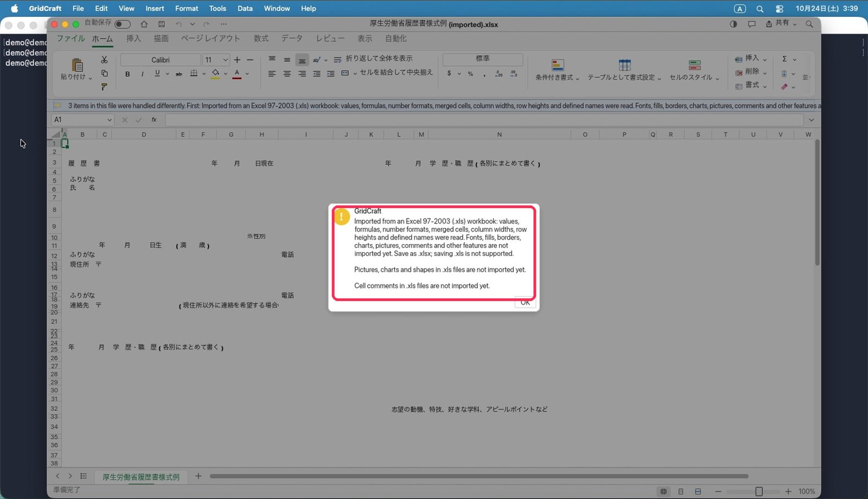This screenshot has height=499, width=868.
Task: Toggle 折り返して全体を表示 wrap text
Action: 373,59
